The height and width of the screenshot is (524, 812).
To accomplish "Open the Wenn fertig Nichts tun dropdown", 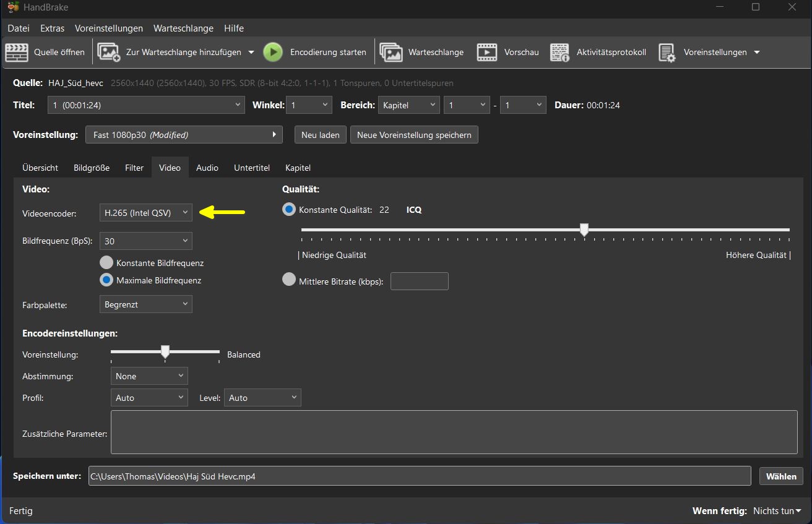I will [777, 511].
